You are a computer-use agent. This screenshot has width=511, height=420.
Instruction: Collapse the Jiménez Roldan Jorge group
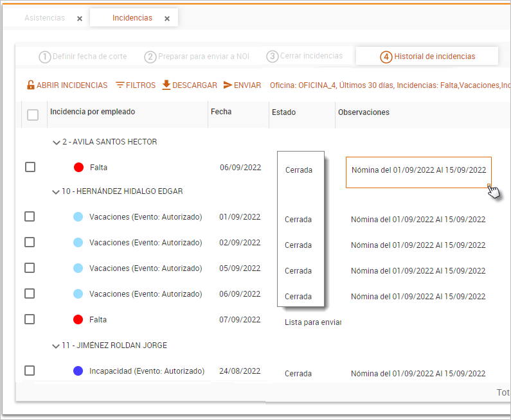point(56,346)
